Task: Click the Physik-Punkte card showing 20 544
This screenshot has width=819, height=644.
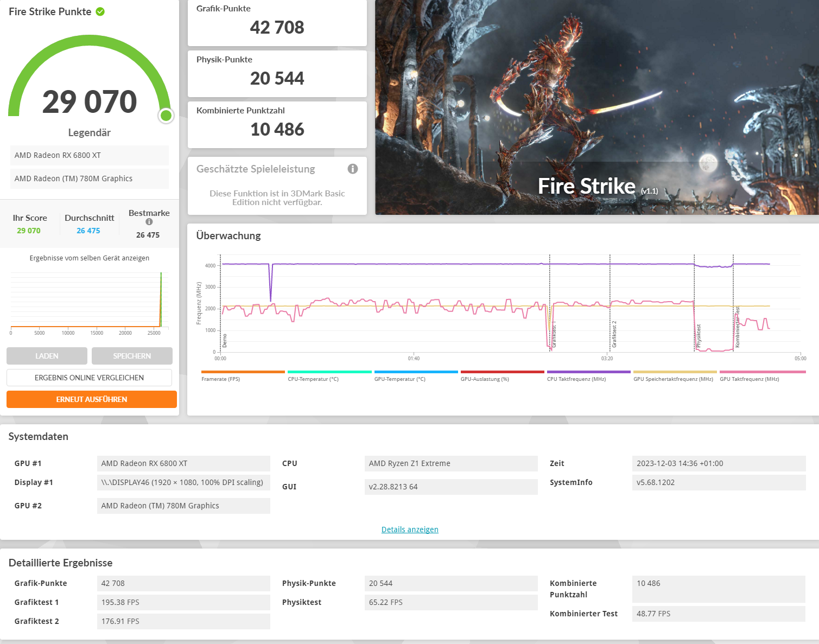Action: (277, 74)
